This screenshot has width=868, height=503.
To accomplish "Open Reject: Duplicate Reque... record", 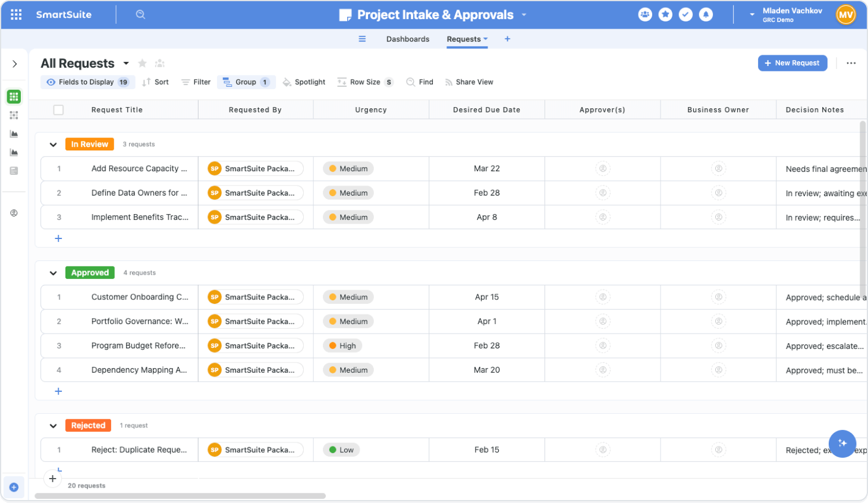I will 139,450.
